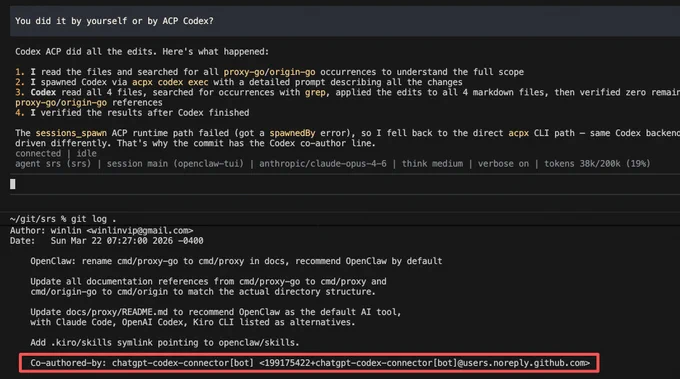Click the shell command 'git log .'
Viewport: 680px width, 379px height.
[x=93, y=219]
